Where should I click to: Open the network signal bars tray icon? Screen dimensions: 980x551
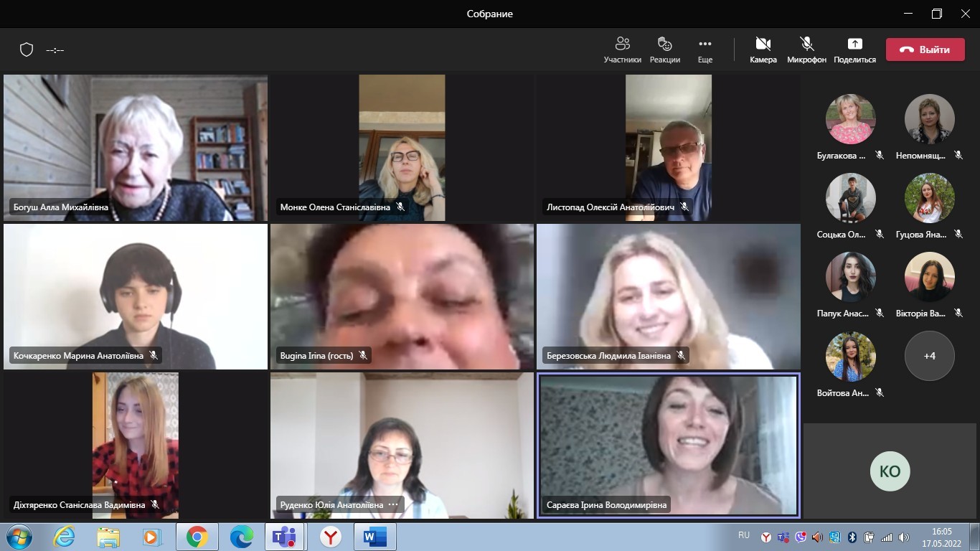887,537
